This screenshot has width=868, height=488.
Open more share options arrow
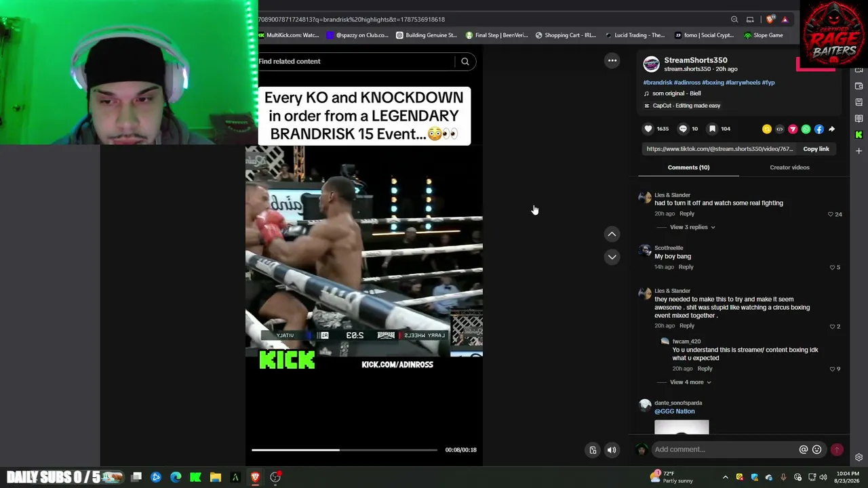tap(832, 129)
